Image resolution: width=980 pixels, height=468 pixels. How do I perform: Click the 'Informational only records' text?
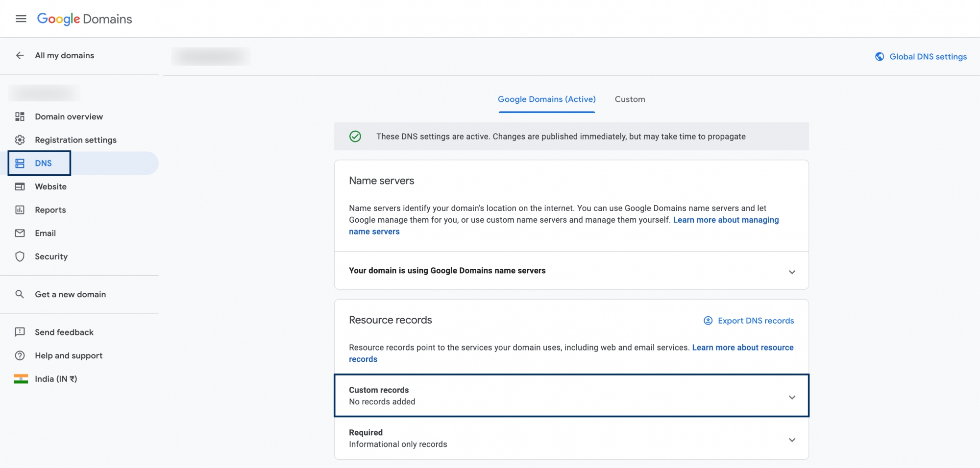(398, 444)
